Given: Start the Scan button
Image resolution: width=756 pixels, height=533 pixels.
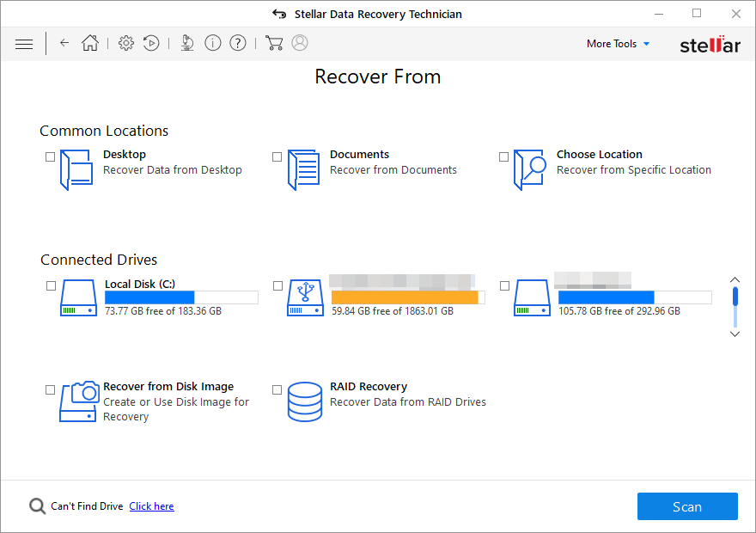Looking at the screenshot, I should 687,506.
